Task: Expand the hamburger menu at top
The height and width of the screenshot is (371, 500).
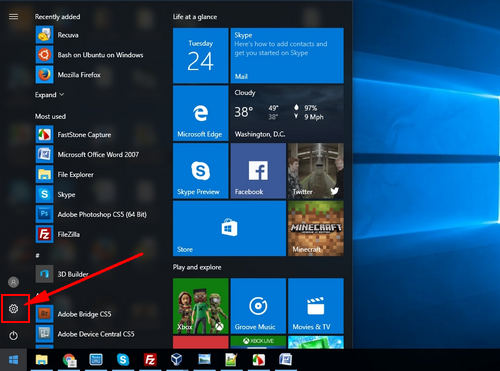Action: [x=14, y=17]
